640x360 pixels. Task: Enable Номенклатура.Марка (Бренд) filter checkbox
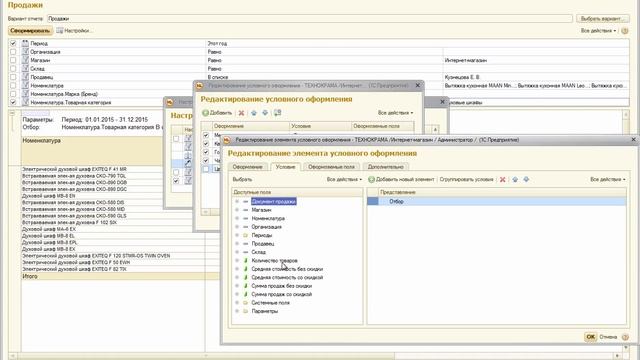[x=13, y=94]
